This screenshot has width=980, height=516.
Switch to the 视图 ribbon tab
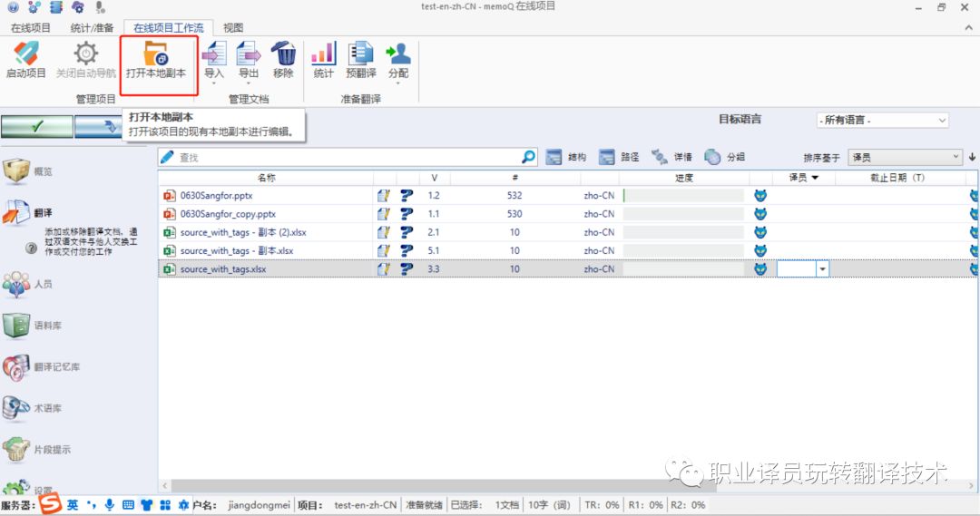tap(232, 27)
